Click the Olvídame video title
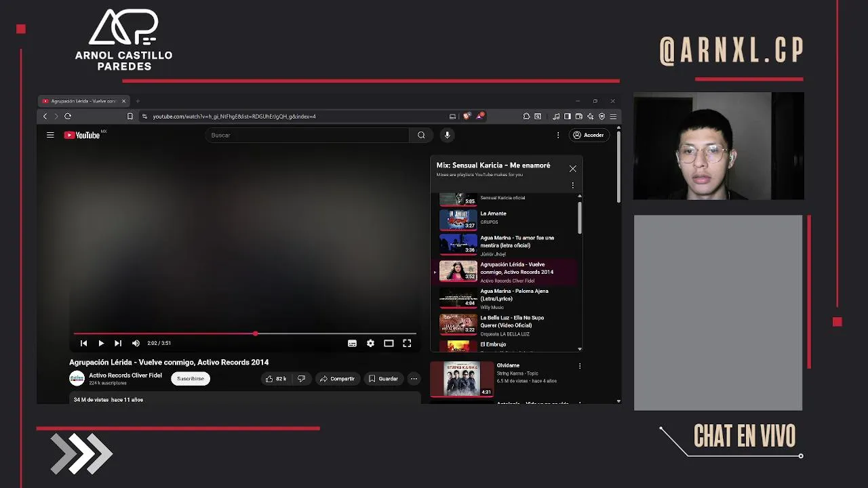Image resolution: width=868 pixels, height=488 pixels. click(x=508, y=365)
